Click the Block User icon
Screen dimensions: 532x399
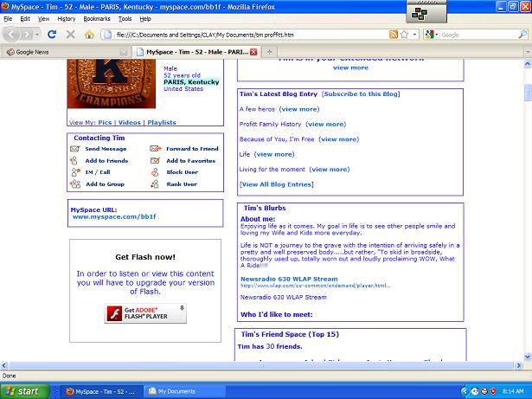pyautogui.click(x=155, y=172)
